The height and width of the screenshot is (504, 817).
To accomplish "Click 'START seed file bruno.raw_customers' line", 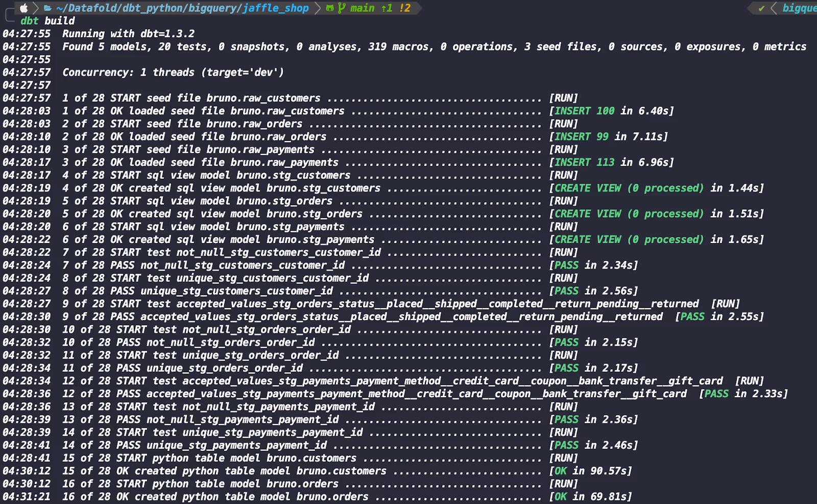I will coord(215,98).
